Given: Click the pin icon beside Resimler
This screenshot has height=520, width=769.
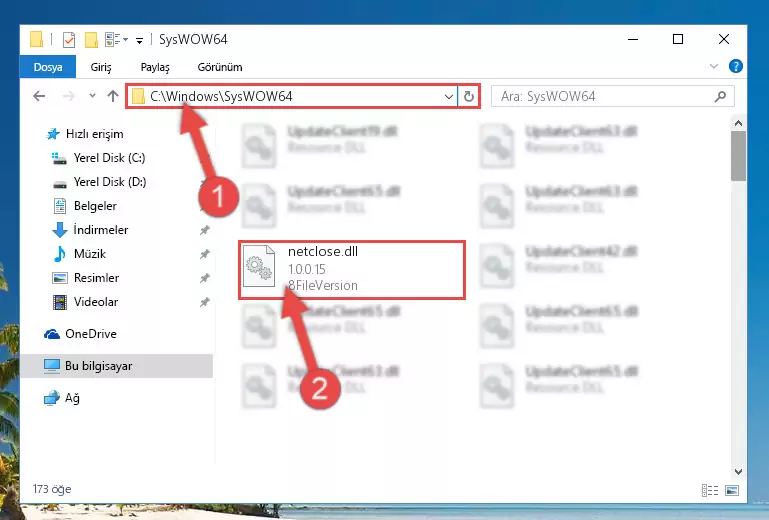Looking at the screenshot, I should coord(205,278).
